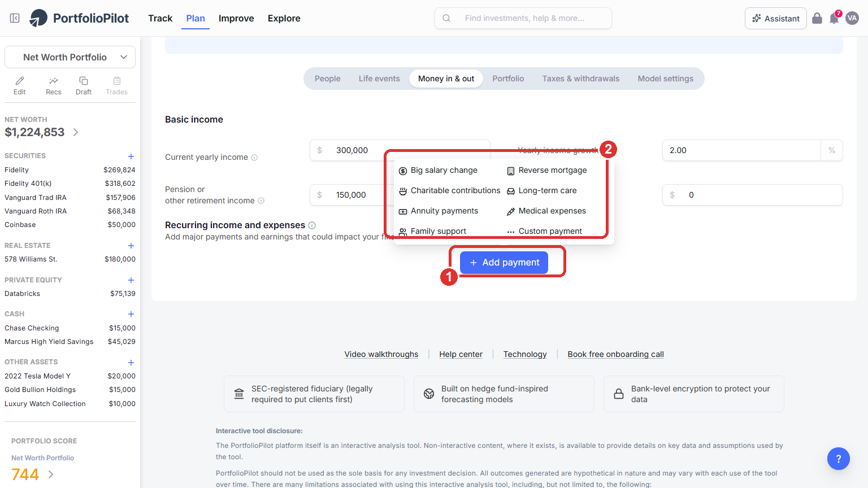Open Model settings tab
This screenshot has width=868, height=488.
click(666, 79)
